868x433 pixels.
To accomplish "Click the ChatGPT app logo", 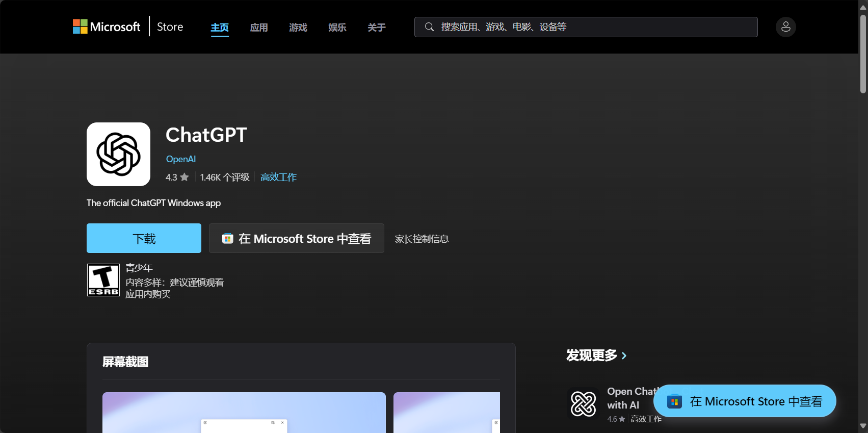I will [x=118, y=154].
